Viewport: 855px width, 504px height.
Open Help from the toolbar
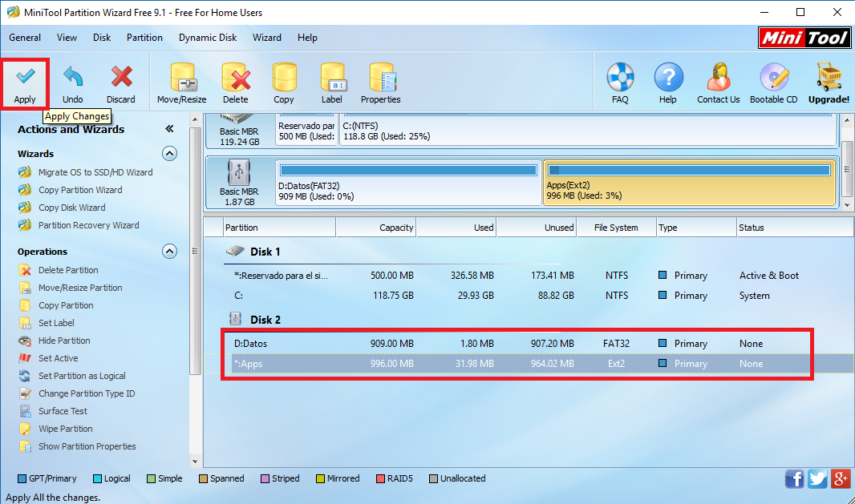[x=668, y=84]
